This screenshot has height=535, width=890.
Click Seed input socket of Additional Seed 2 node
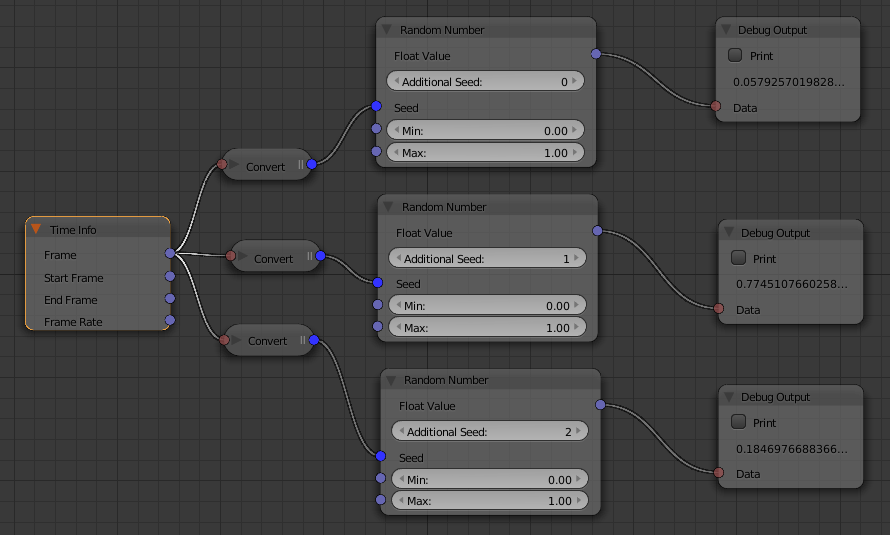(381, 456)
